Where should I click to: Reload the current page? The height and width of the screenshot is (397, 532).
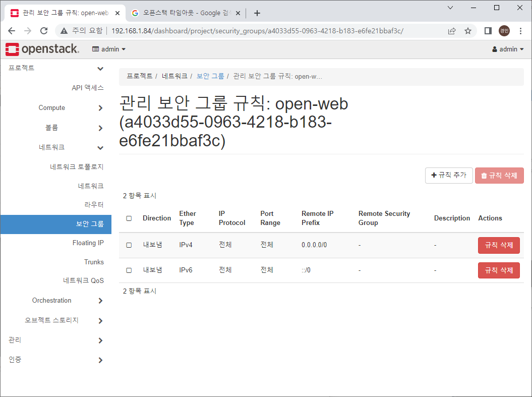44,31
